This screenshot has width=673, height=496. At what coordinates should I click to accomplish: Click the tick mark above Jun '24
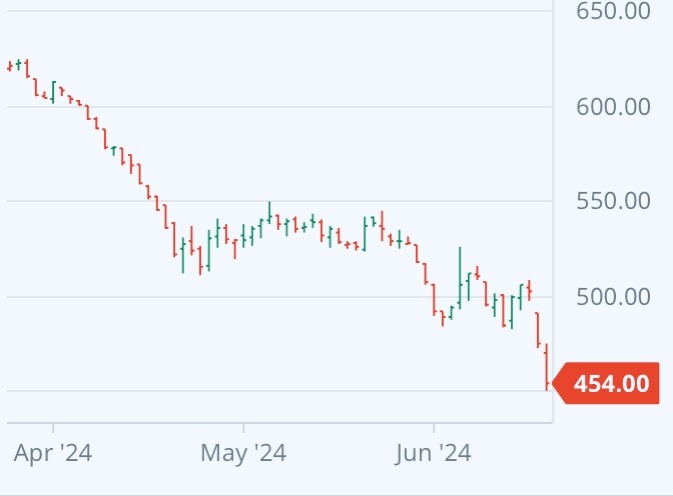434,430
